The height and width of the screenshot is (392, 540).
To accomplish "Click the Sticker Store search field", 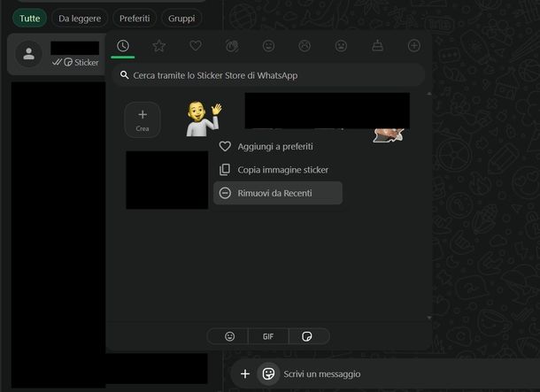I will coord(268,76).
